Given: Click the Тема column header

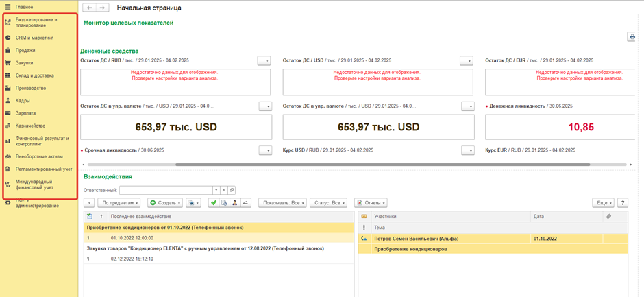Looking at the screenshot, I should coord(380,228).
